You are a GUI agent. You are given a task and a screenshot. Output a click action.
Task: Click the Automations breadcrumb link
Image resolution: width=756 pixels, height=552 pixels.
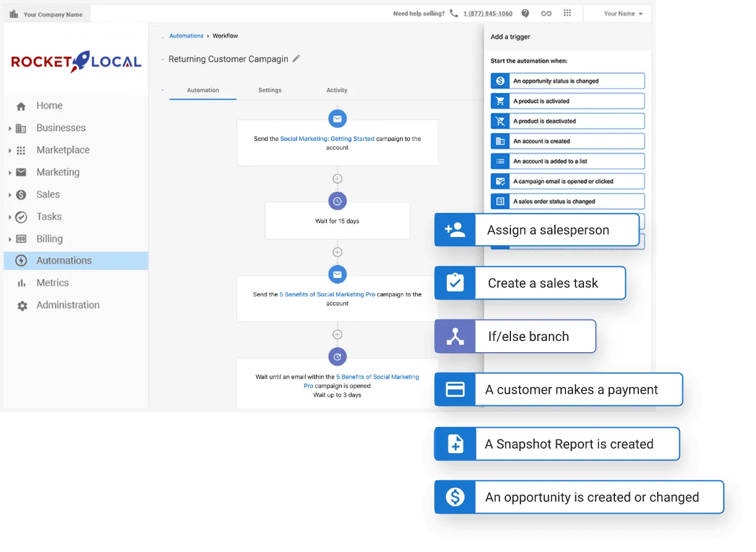point(186,36)
